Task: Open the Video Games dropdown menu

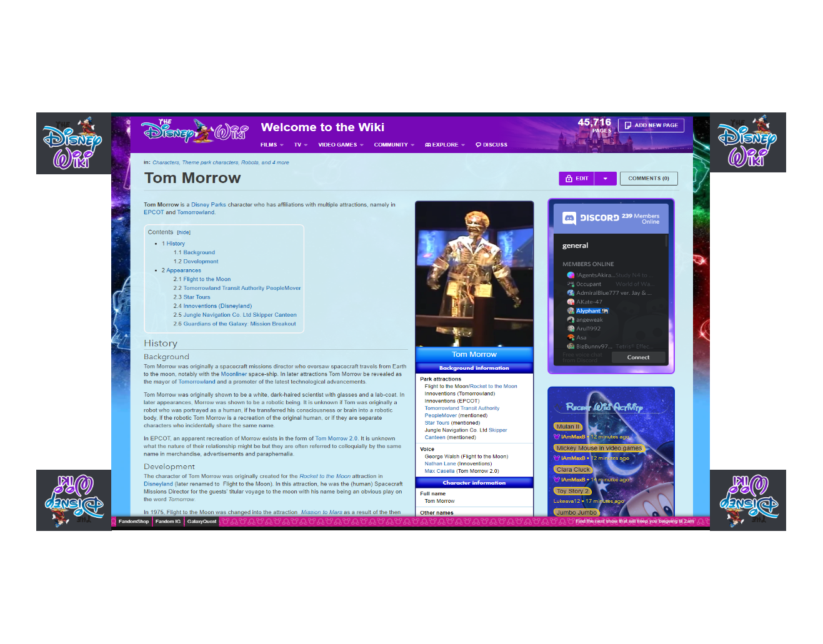Action: (x=341, y=145)
